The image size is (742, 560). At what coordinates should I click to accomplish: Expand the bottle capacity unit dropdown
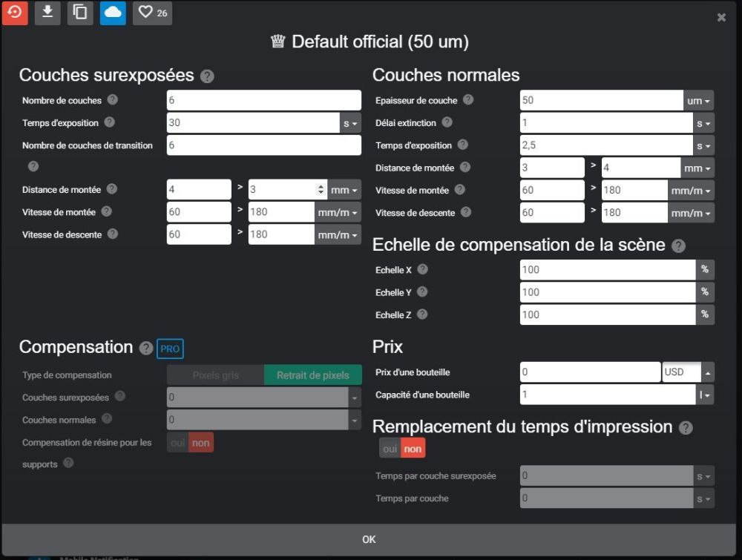(x=705, y=395)
